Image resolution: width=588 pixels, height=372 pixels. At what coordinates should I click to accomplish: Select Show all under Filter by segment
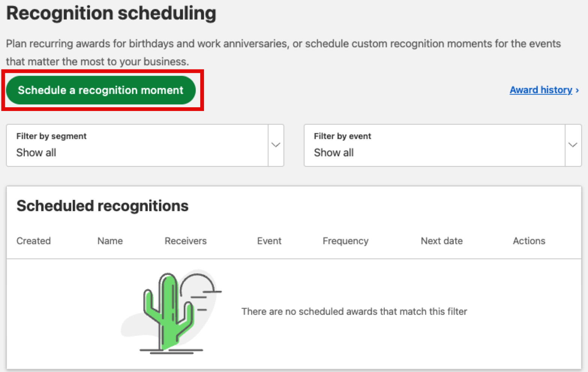(36, 152)
